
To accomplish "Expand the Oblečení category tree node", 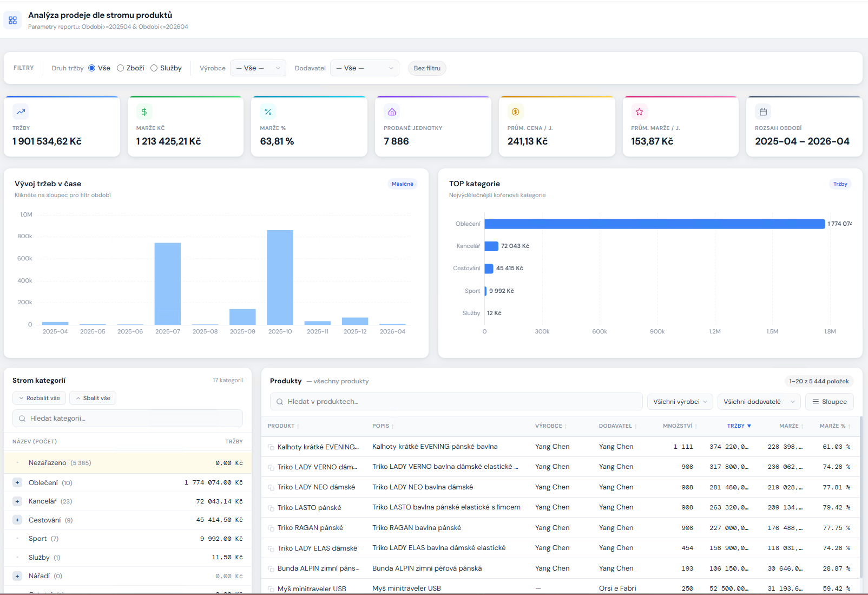I will pos(17,483).
